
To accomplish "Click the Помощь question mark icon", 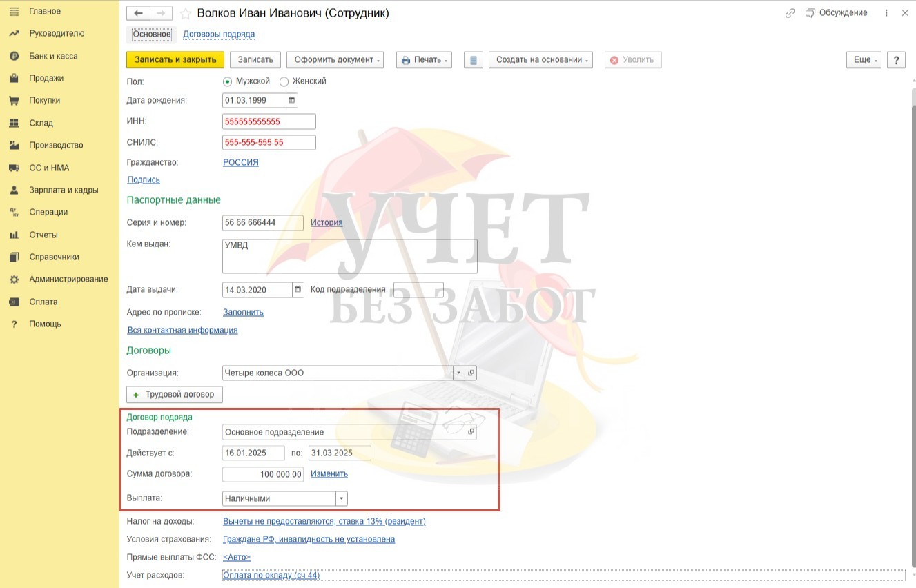I will [x=14, y=324].
